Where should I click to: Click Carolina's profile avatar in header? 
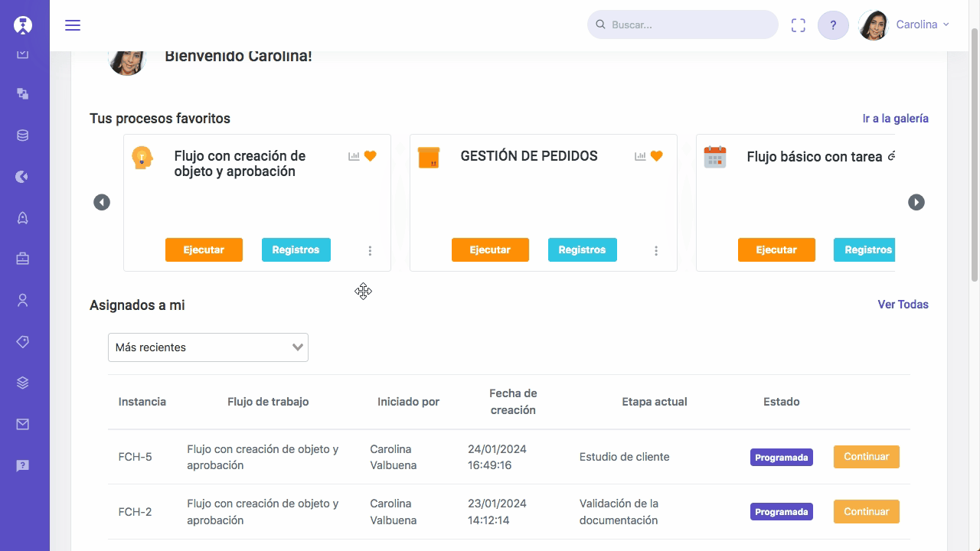[874, 25]
